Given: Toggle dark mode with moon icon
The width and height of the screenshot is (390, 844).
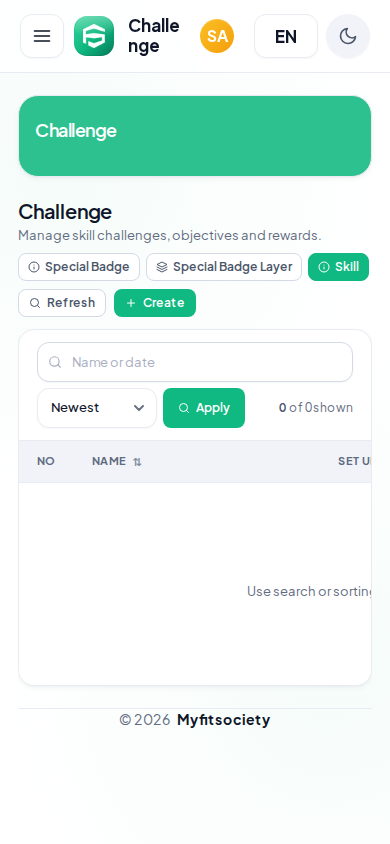Looking at the screenshot, I should [x=348, y=36].
